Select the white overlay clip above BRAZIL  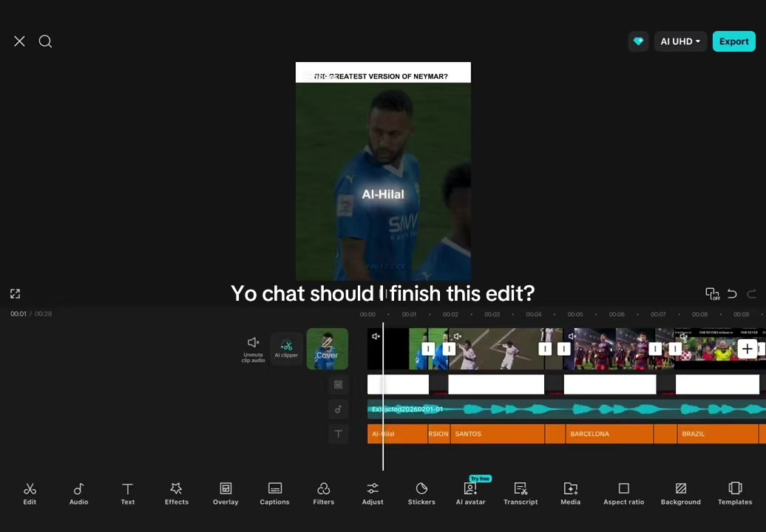tap(717, 385)
